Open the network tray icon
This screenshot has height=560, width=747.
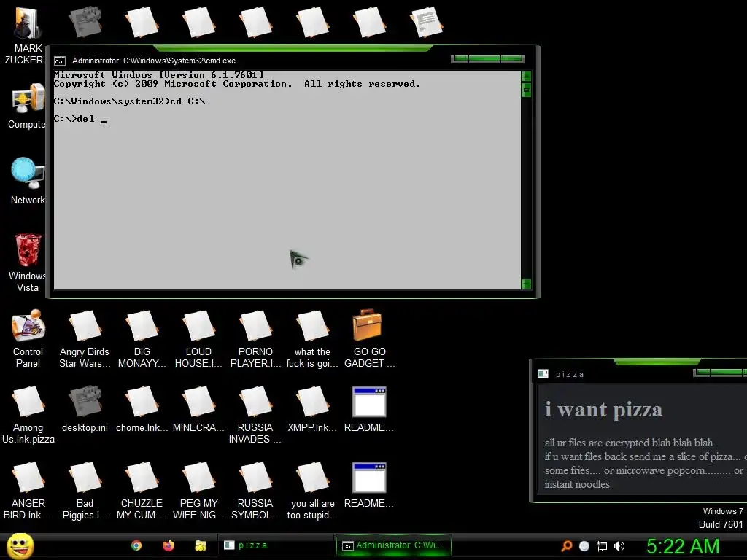coord(602,546)
